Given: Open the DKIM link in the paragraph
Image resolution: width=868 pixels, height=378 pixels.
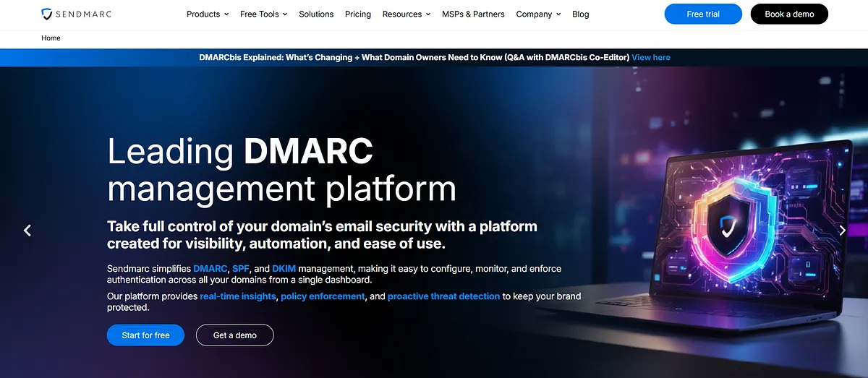Looking at the screenshot, I should tap(284, 268).
